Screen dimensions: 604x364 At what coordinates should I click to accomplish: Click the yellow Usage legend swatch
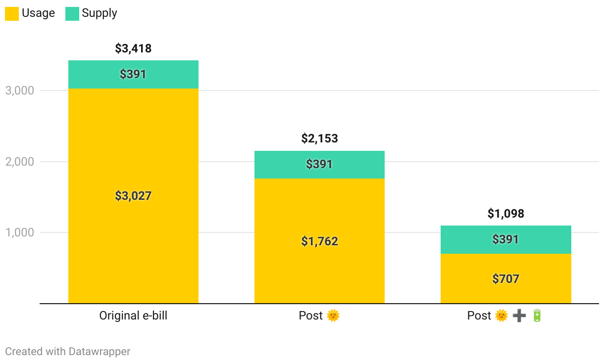pyautogui.click(x=12, y=13)
